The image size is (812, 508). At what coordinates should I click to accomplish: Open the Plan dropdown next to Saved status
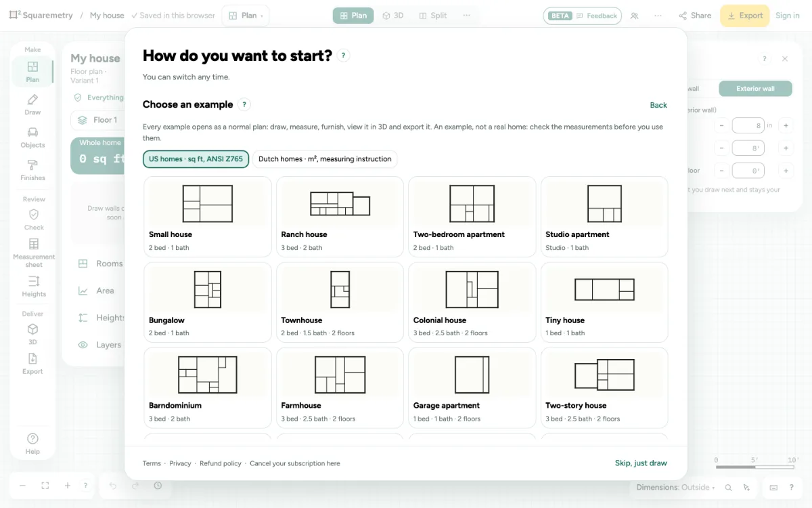click(x=246, y=16)
